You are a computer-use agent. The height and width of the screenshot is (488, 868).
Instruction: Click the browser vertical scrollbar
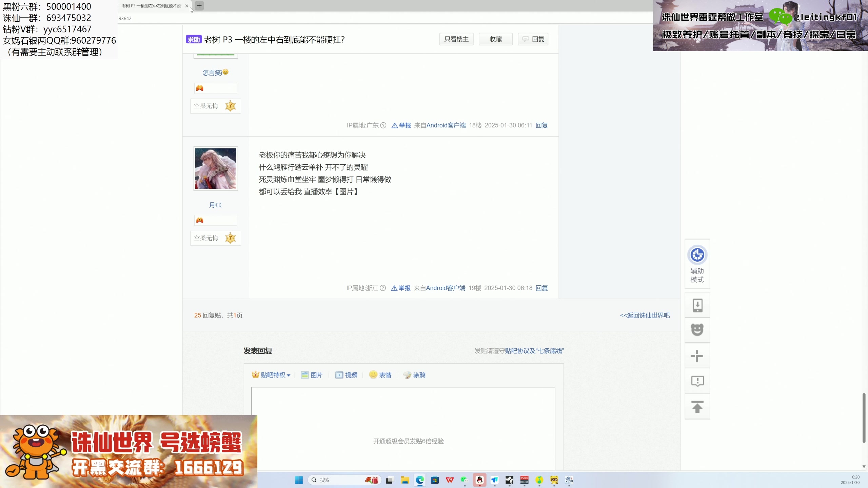pos(864,417)
